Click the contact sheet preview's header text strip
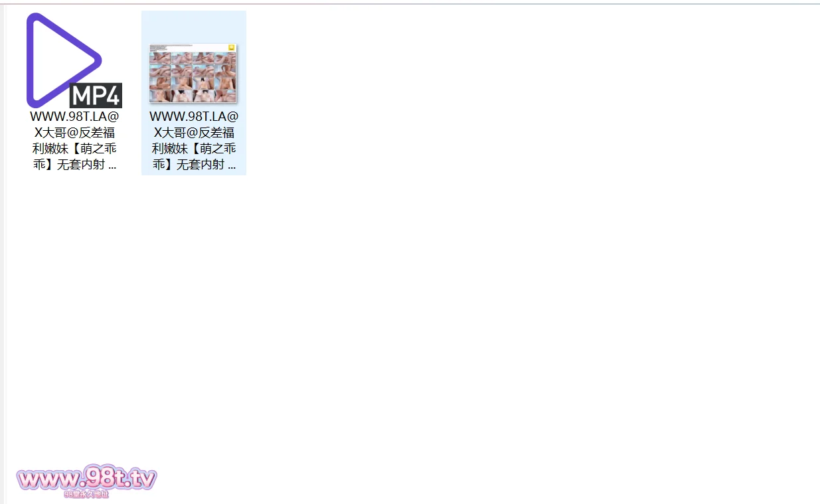Screen dimensions: 820x504 (x=187, y=48)
